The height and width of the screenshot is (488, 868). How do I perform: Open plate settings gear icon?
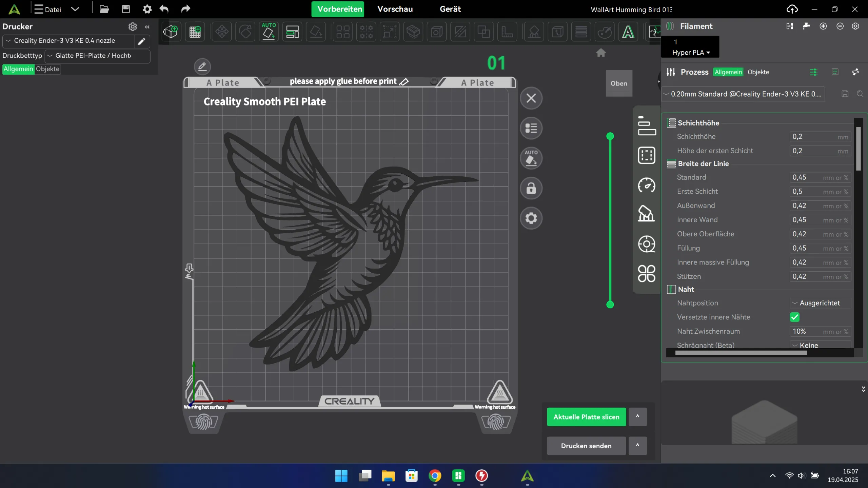tap(531, 218)
